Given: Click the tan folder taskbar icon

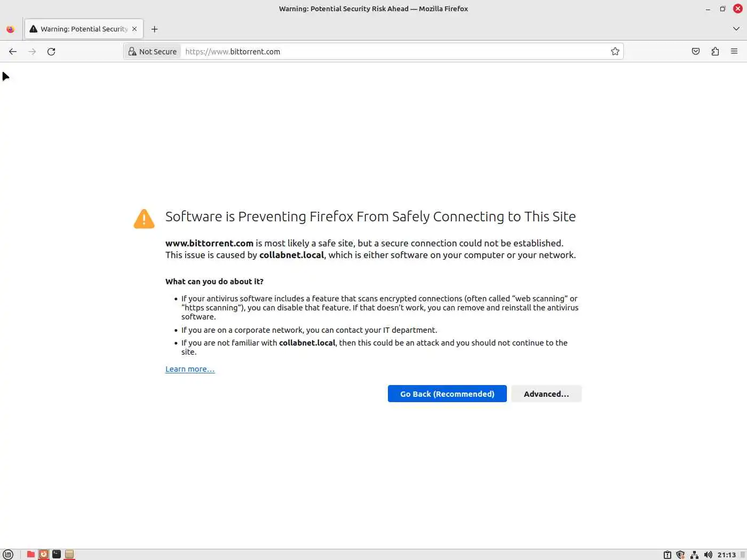Looking at the screenshot, I should click(x=69, y=555).
